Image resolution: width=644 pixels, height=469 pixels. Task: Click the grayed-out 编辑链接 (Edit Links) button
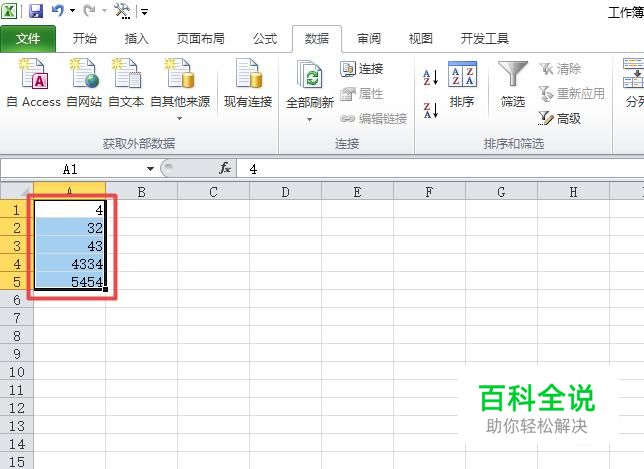tap(374, 119)
